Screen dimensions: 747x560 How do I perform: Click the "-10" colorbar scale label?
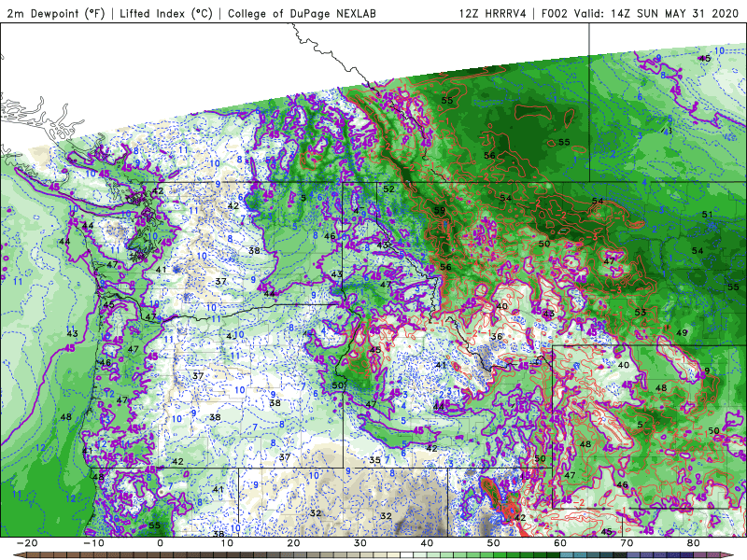[x=94, y=543]
